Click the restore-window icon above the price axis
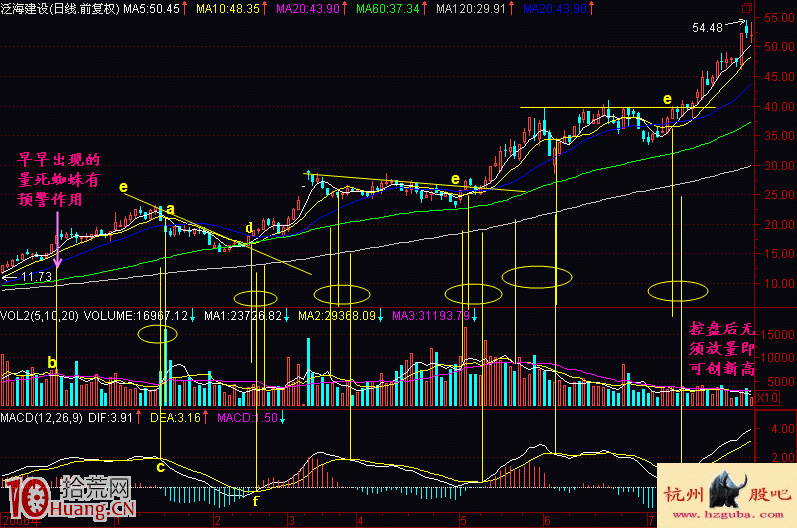The image size is (797, 528). [747, 8]
